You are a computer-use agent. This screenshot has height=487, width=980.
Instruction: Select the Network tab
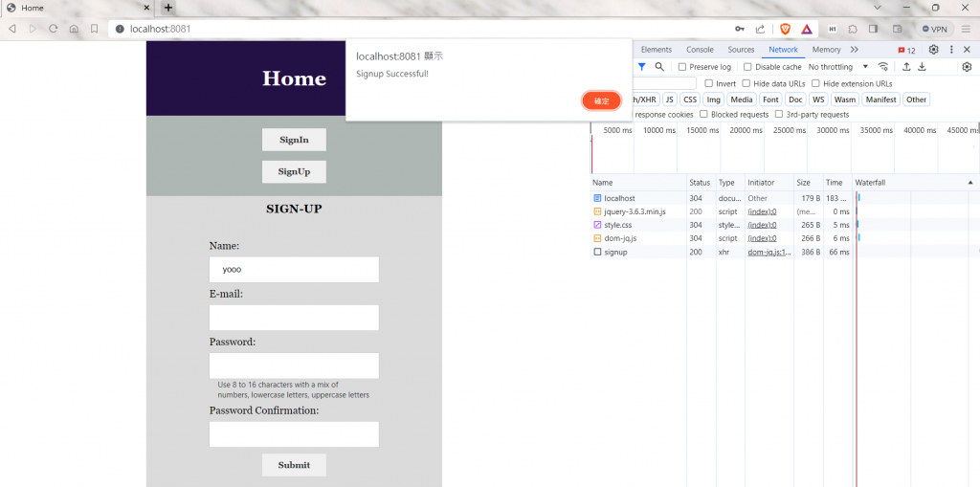(783, 50)
